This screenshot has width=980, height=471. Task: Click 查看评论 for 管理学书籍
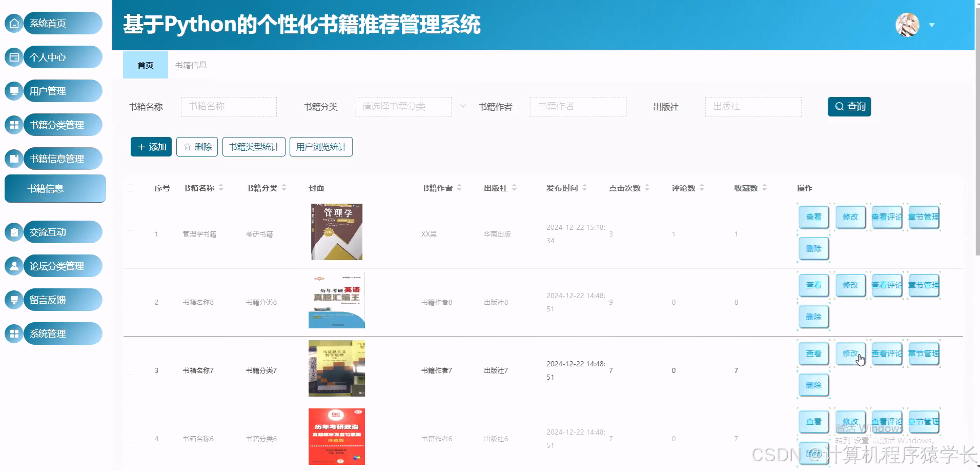[887, 217]
